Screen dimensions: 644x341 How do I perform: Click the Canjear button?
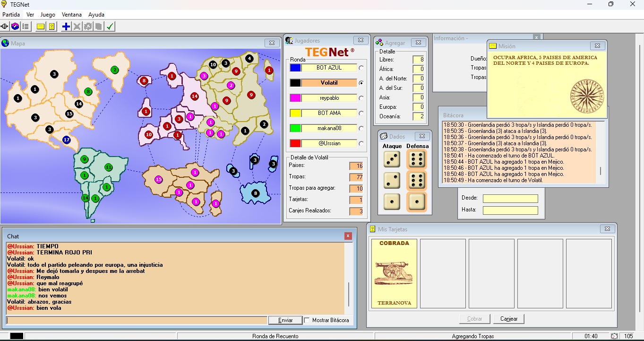(509, 319)
